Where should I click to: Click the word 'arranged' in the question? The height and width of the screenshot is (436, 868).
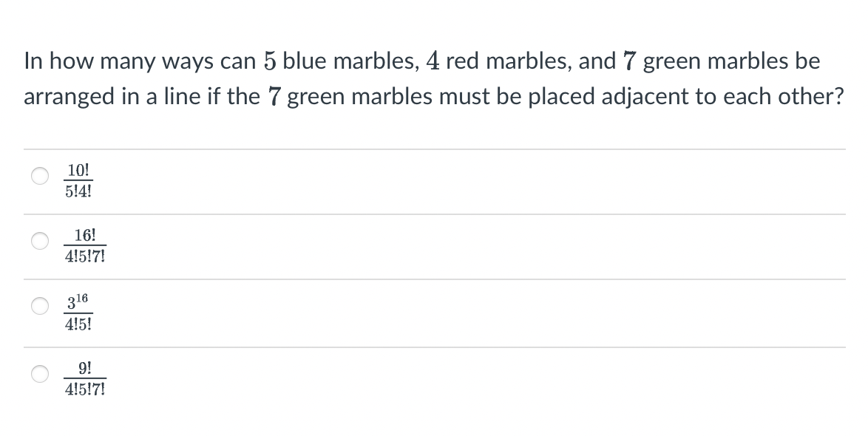tap(67, 96)
